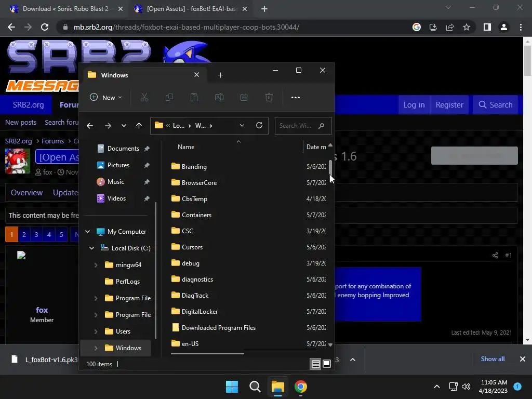
Task: Click the webpage vertical scrollbar thumb
Action: click(527, 61)
